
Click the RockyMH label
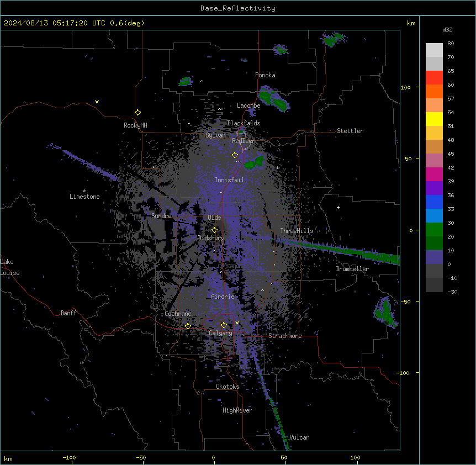(x=135, y=125)
